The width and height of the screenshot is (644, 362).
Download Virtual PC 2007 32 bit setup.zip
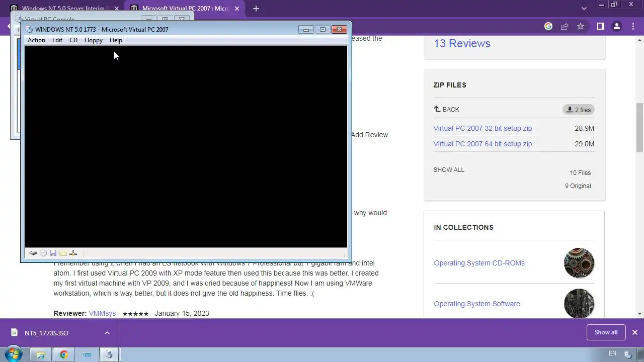[482, 128]
